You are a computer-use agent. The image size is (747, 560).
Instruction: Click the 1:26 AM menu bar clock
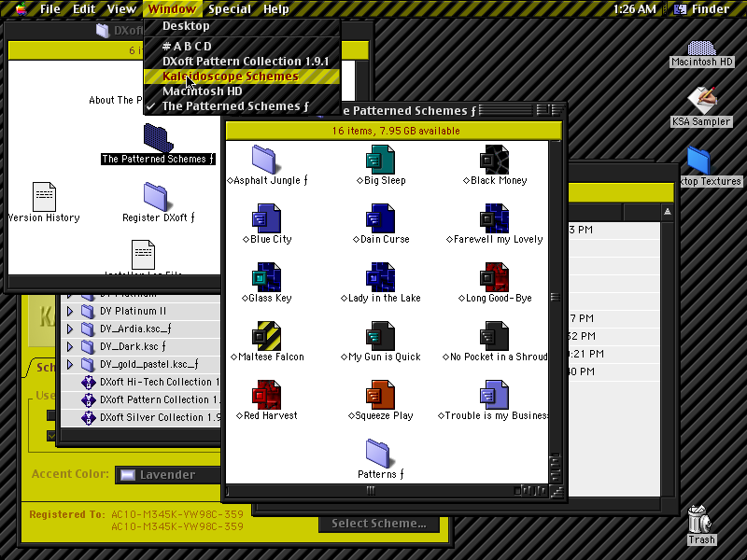click(634, 9)
